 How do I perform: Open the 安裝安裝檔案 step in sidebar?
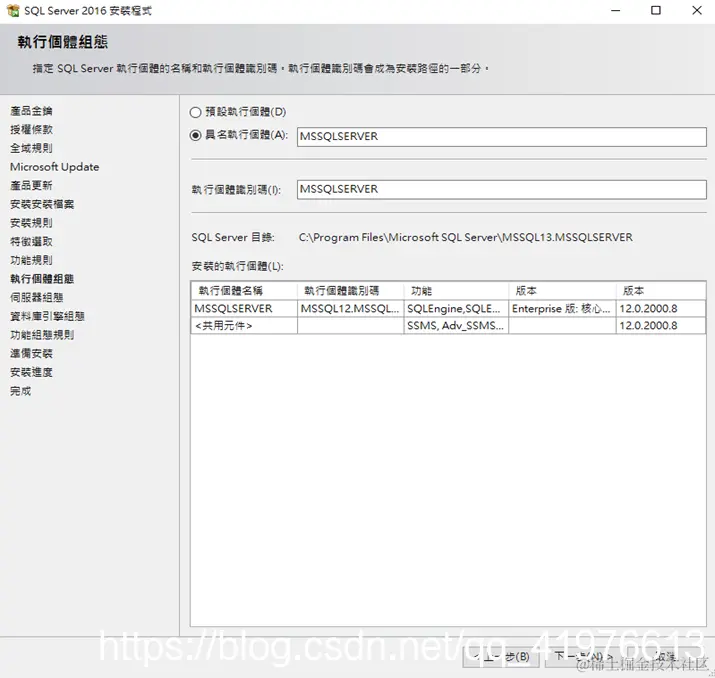coord(42,204)
